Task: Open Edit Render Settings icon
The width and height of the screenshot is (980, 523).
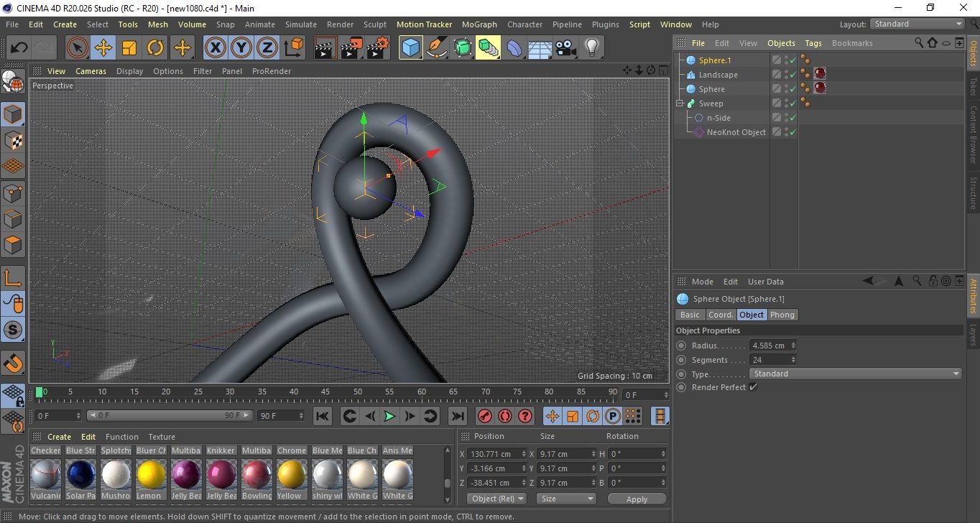Action: pos(378,48)
